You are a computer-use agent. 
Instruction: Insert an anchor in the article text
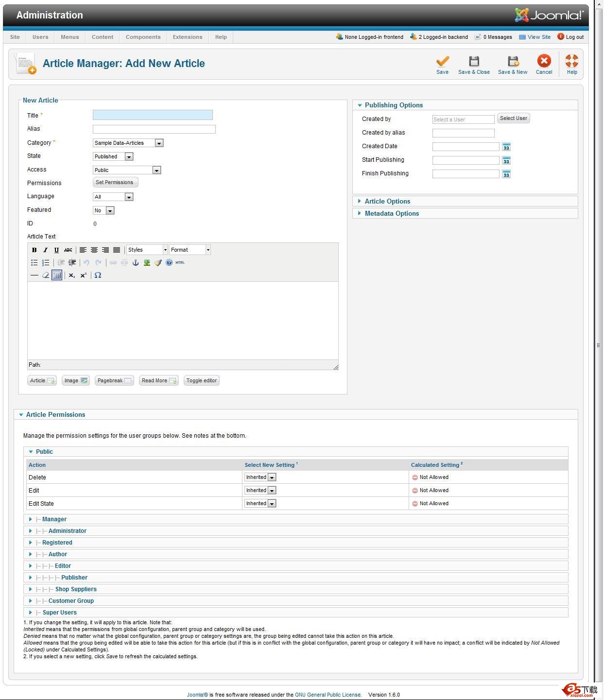coord(136,263)
